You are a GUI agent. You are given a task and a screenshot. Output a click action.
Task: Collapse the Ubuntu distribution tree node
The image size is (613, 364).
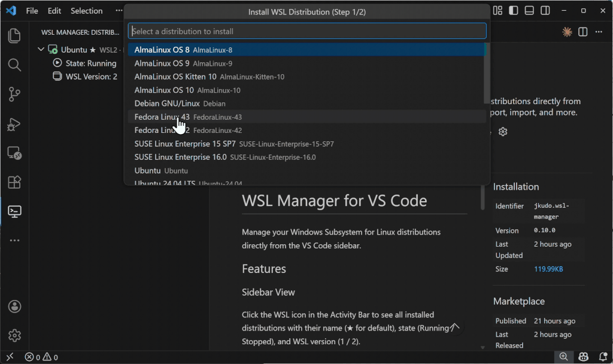tap(41, 50)
